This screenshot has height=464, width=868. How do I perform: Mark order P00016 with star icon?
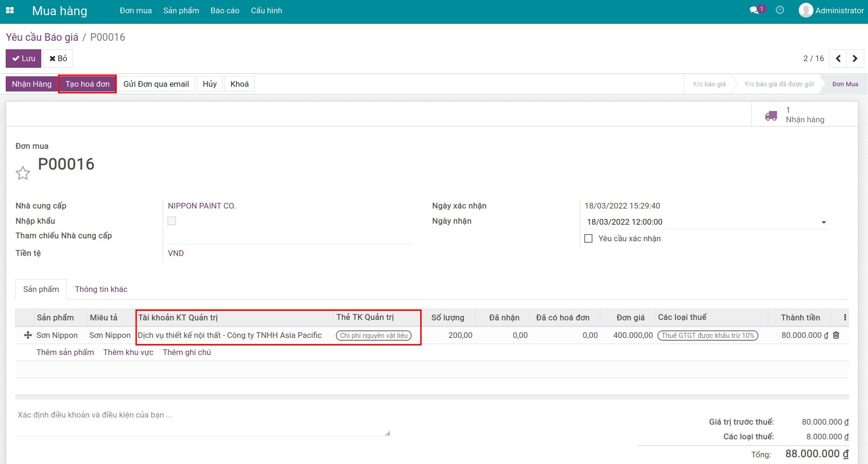[x=23, y=173]
